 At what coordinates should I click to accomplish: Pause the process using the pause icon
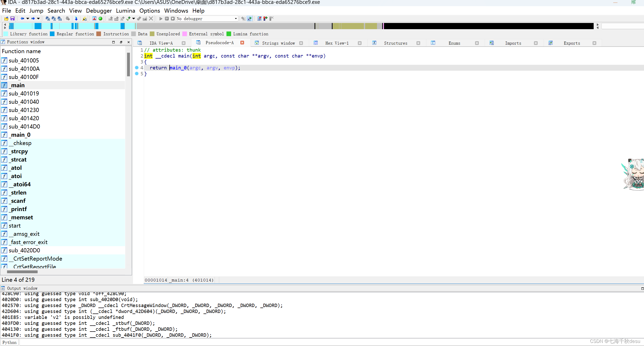coord(167,19)
